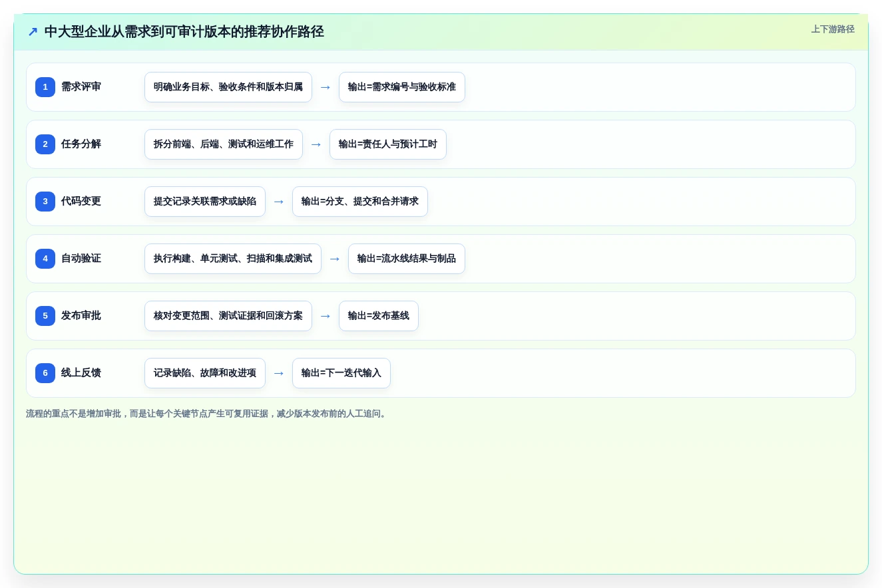Open the 输出=分支、提交和合并请求 box
Viewport: 882px width, 588px height.
coord(360,202)
